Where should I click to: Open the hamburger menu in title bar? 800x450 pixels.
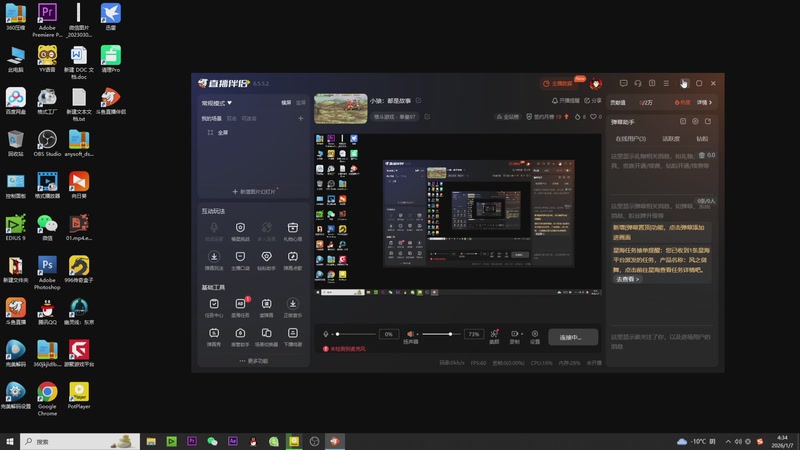click(x=666, y=83)
